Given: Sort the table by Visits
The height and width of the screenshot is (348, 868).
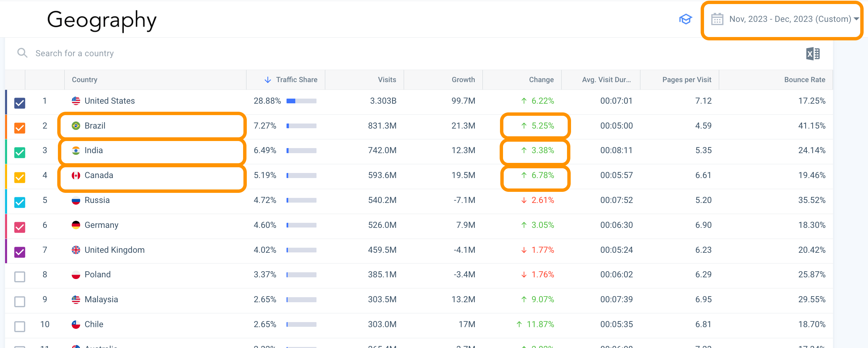Looking at the screenshot, I should 387,80.
